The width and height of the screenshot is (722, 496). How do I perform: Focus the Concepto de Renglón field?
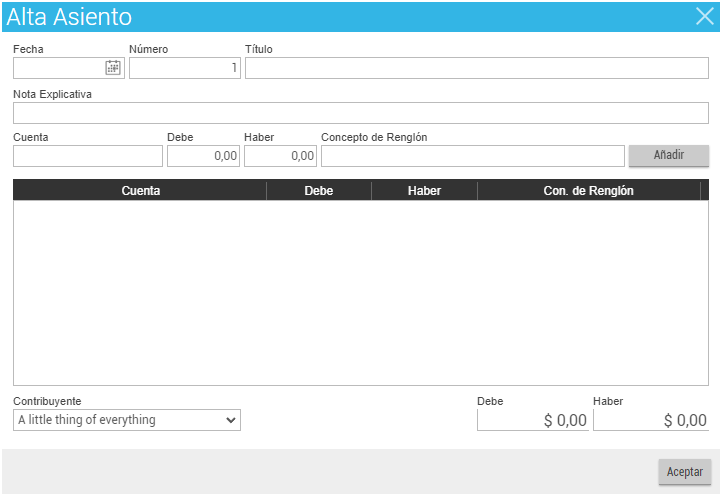[472, 156]
